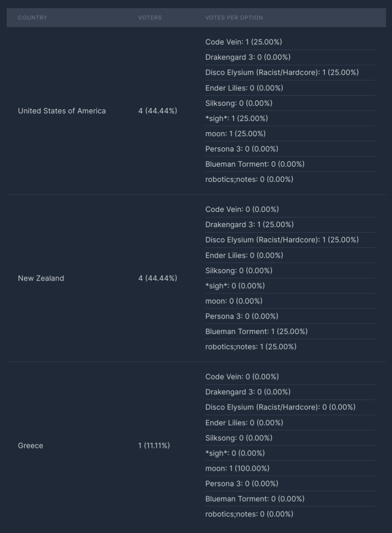Viewport: 392px width, 533px height.
Task: Click Persona 3: 0 (0.00%) in United States row
Action: click(x=242, y=149)
